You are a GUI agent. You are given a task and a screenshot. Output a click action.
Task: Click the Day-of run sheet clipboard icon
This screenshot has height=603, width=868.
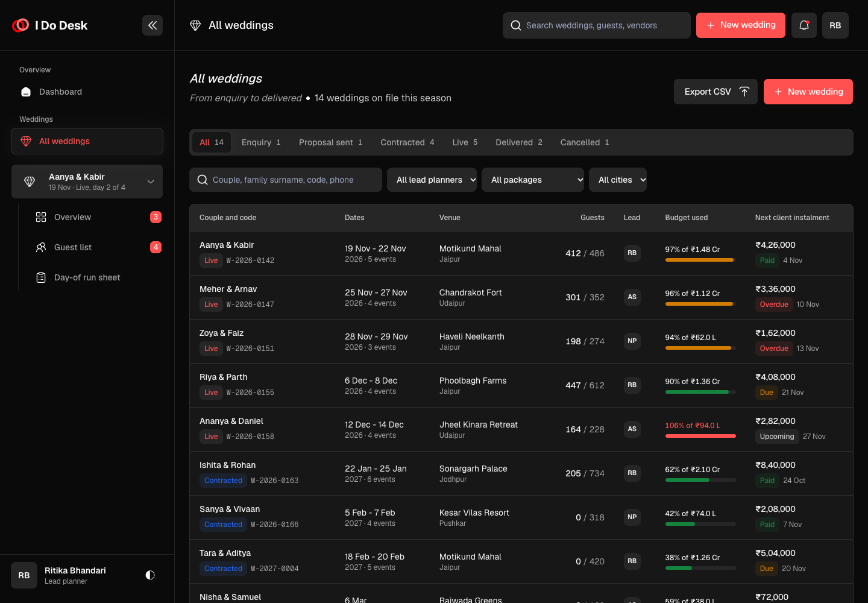[41, 277]
